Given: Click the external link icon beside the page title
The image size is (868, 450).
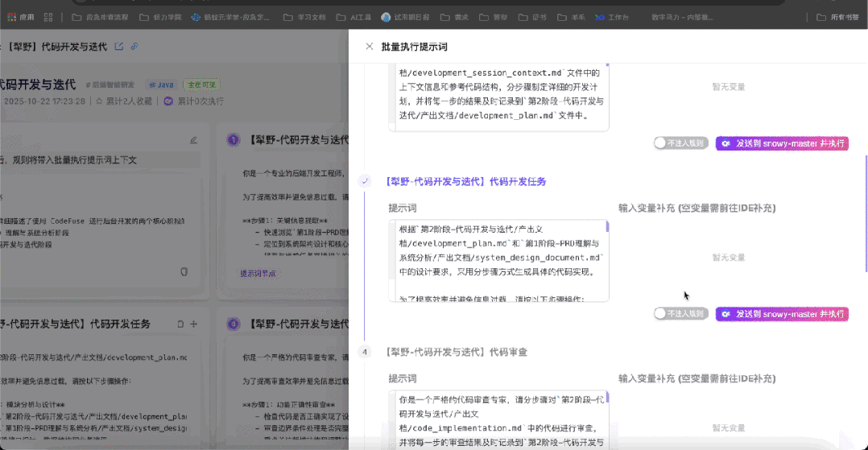Looking at the screenshot, I should [x=119, y=47].
